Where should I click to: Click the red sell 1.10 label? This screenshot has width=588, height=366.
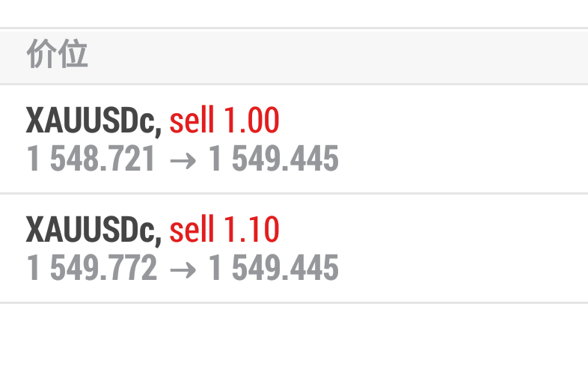(x=224, y=230)
